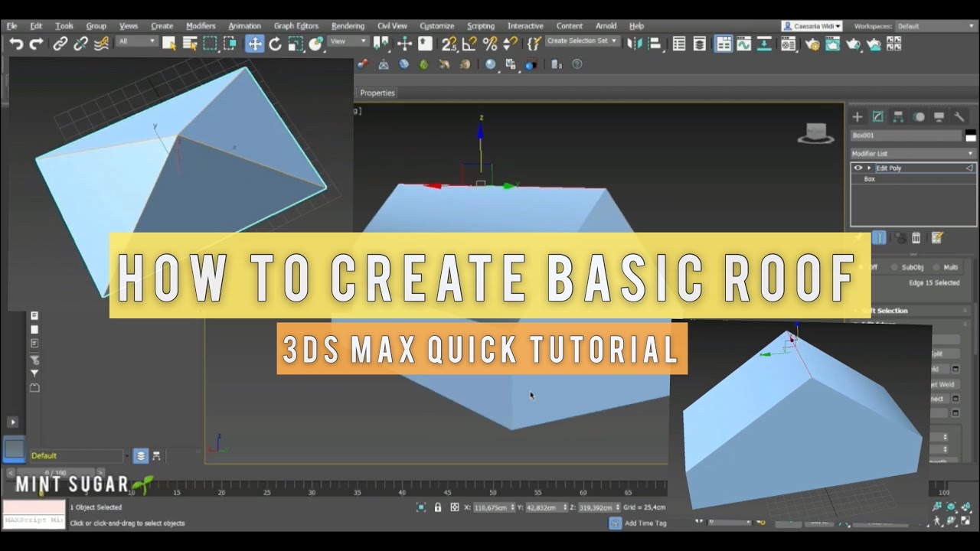Screen dimensions: 980x551
Task: Open the Render Setup teapot icon
Action: [812, 44]
